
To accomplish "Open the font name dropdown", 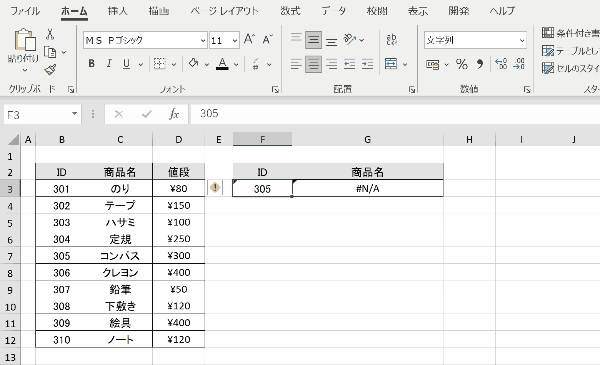I will click(203, 40).
